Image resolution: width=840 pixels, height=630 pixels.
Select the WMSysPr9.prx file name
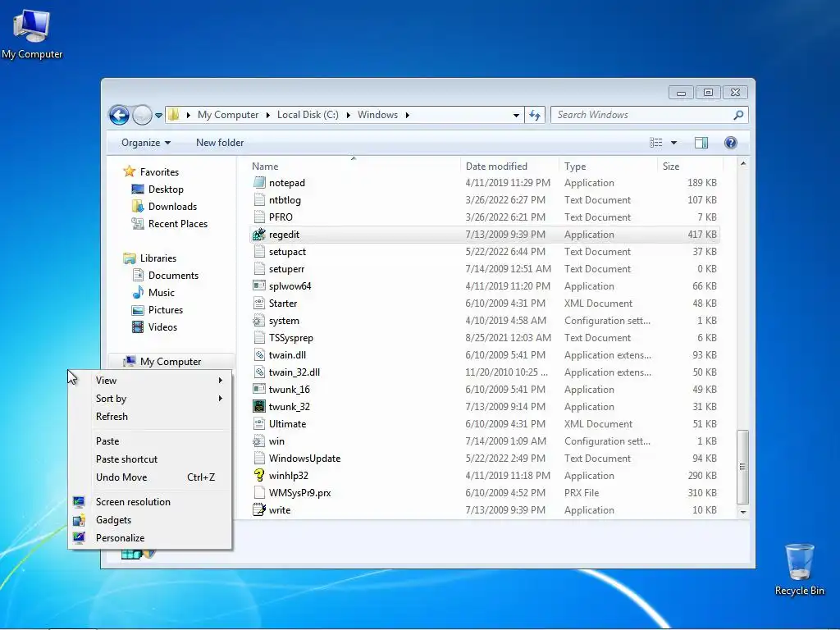coord(299,493)
